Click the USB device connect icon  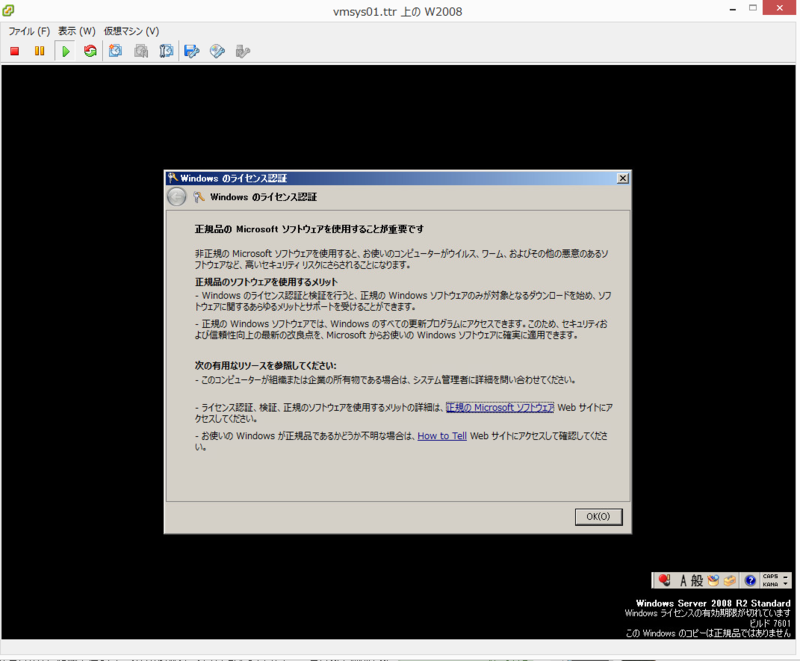coord(243,51)
